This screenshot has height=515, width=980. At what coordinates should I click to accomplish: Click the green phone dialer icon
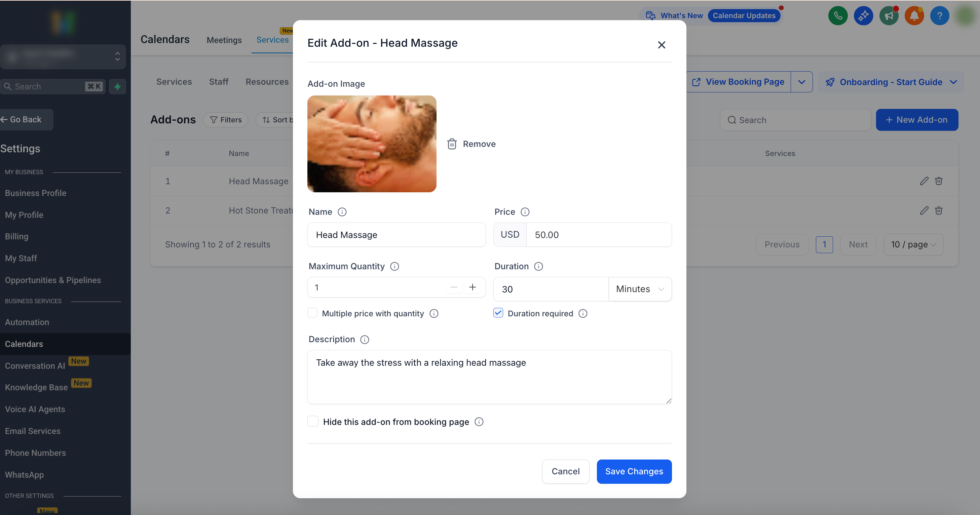point(838,15)
